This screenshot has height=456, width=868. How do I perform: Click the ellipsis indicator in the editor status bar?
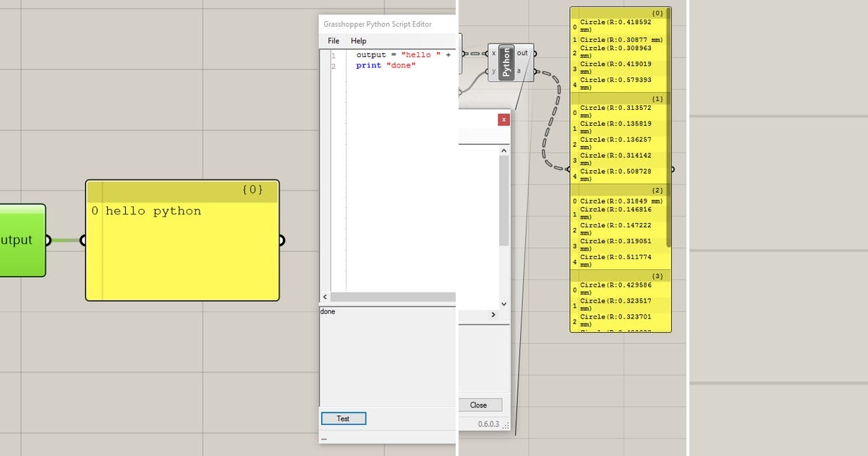click(x=324, y=438)
